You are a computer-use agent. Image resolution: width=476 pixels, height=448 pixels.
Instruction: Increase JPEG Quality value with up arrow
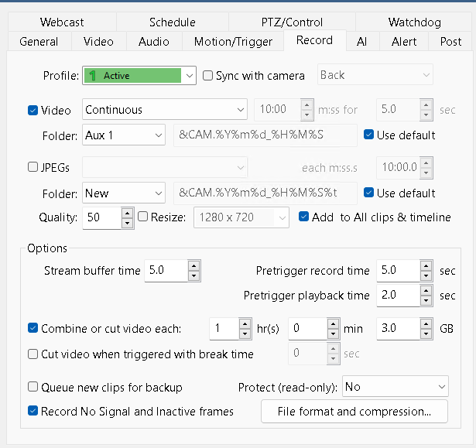[x=128, y=213]
